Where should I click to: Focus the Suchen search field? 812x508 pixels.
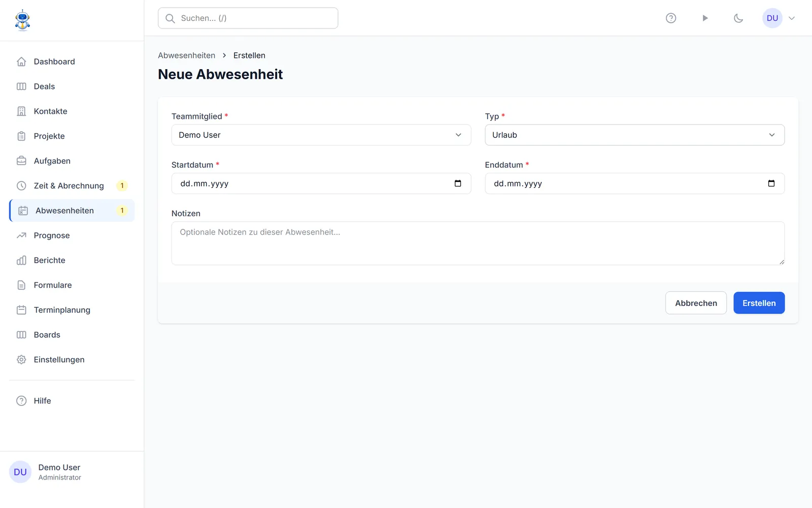pyautogui.click(x=248, y=18)
